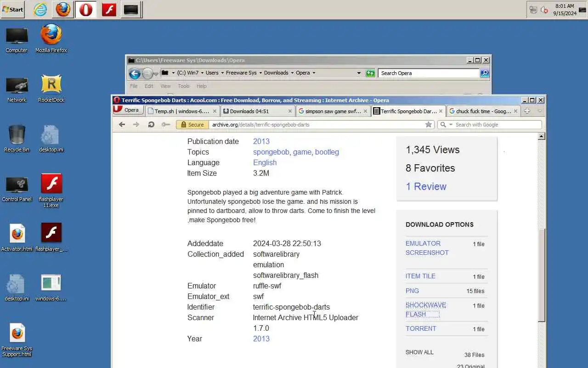The image size is (588, 368).
Task: Launch Firefox from the taskbar
Action: point(63,9)
